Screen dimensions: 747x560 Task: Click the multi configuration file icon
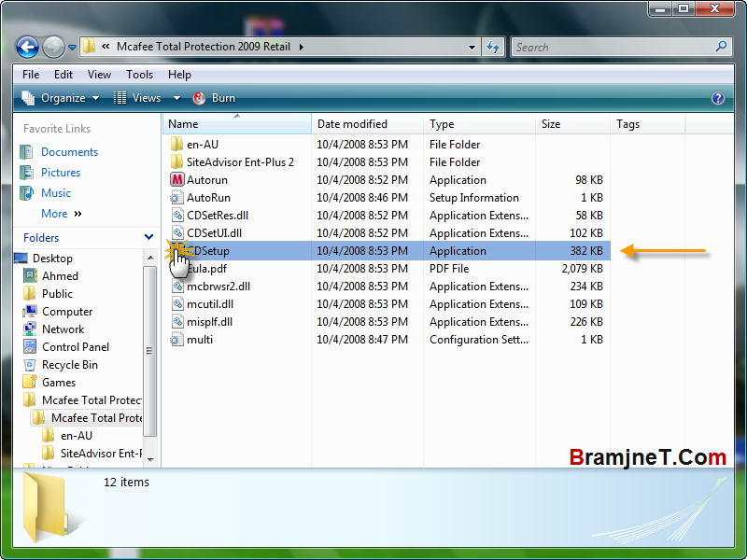[x=176, y=340]
